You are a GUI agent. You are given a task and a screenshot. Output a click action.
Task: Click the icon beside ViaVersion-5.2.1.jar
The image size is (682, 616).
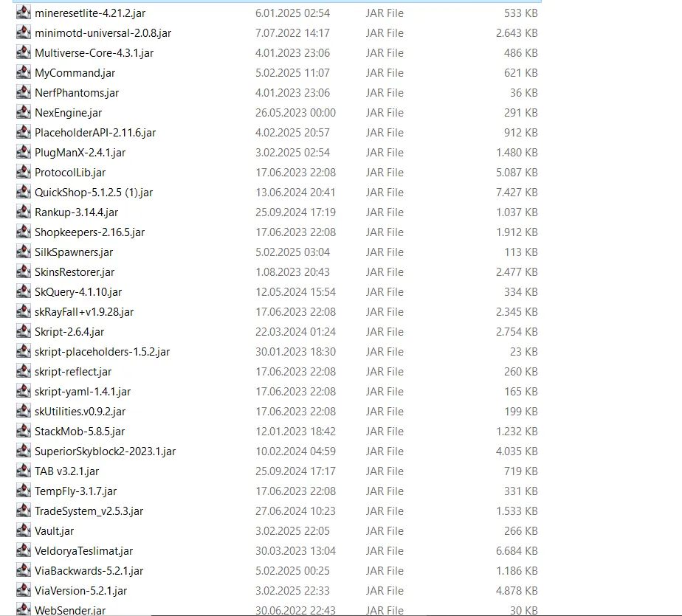tap(24, 590)
